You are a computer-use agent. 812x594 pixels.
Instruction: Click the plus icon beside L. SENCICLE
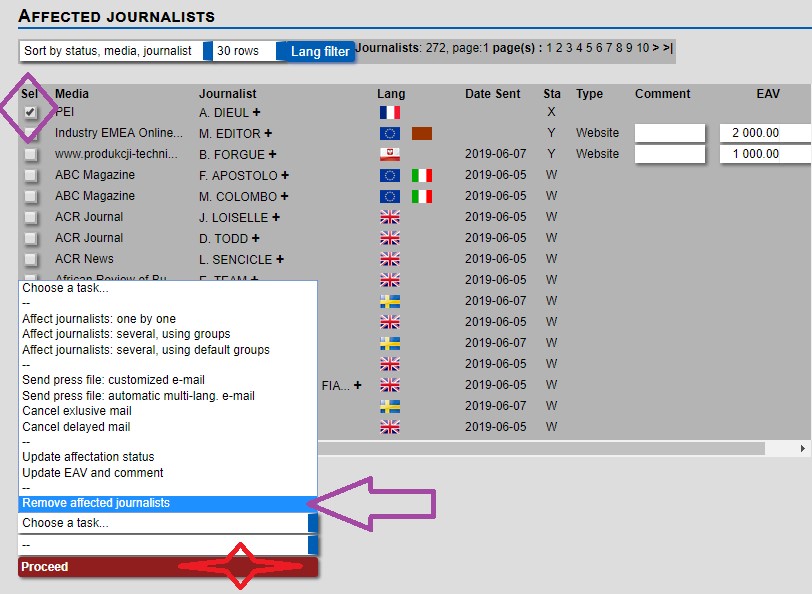click(280, 259)
